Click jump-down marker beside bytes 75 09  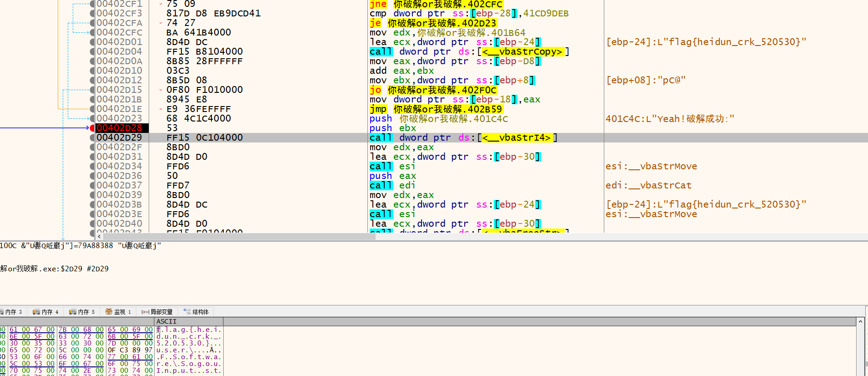point(161,4)
